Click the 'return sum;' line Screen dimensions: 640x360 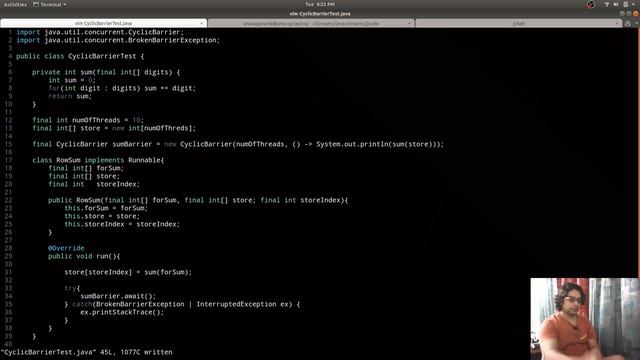[x=70, y=96]
